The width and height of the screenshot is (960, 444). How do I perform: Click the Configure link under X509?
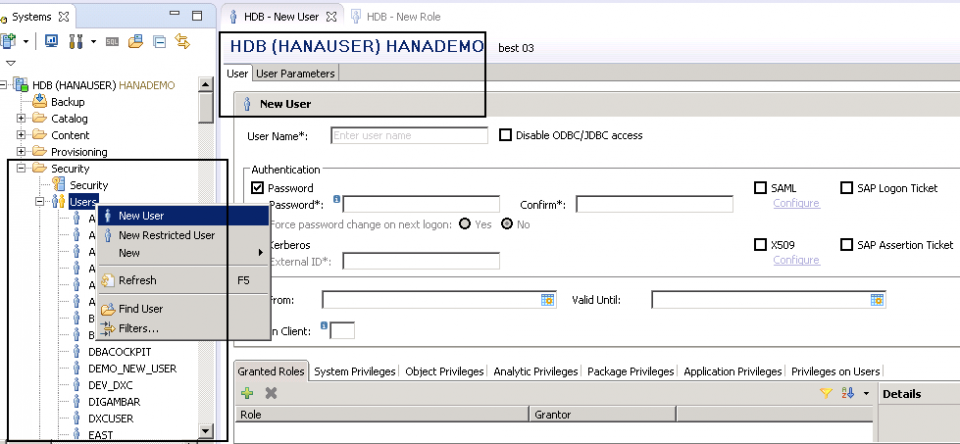pyautogui.click(x=796, y=260)
